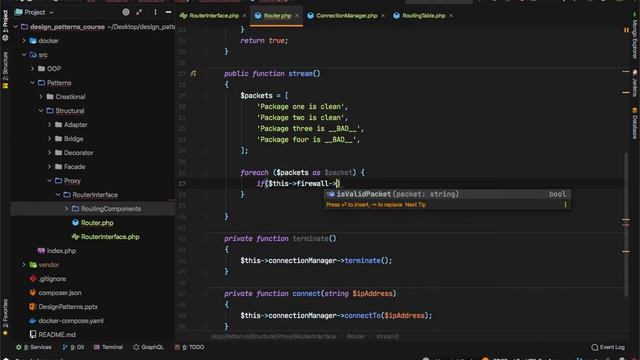Select index.php in the project tree
Viewport: 640px width, 360px height.
(57, 251)
